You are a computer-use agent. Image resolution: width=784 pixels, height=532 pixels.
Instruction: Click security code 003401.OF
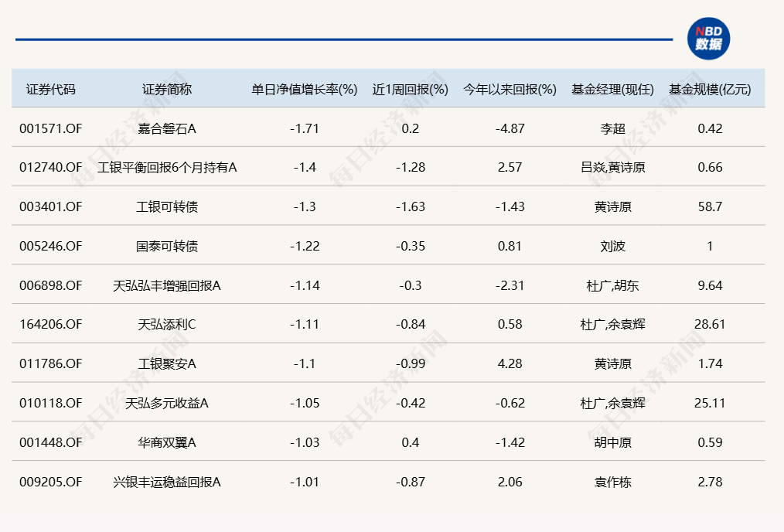coord(50,206)
